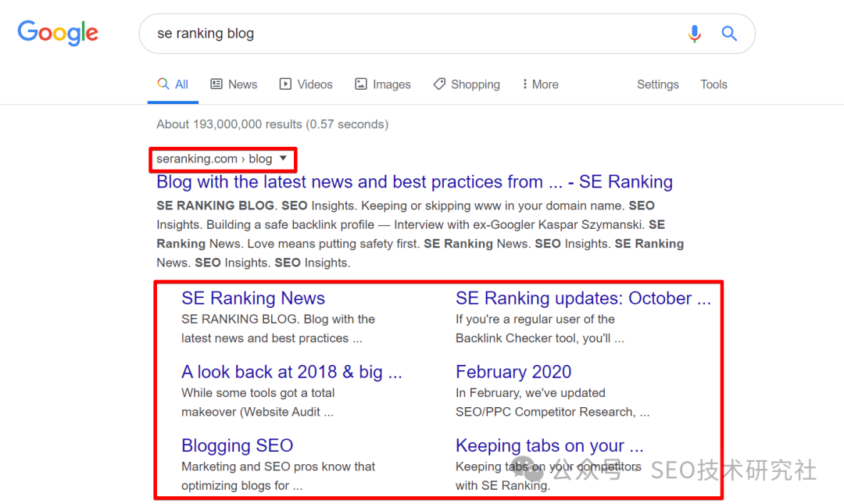This screenshot has height=504, width=844.
Task: Switch to the Images tab
Action: coord(383,84)
